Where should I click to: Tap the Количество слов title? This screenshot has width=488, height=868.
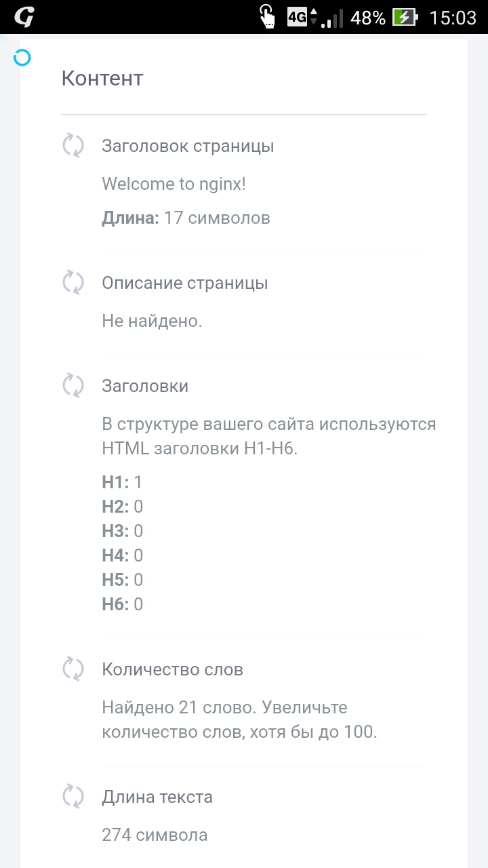[x=172, y=669]
